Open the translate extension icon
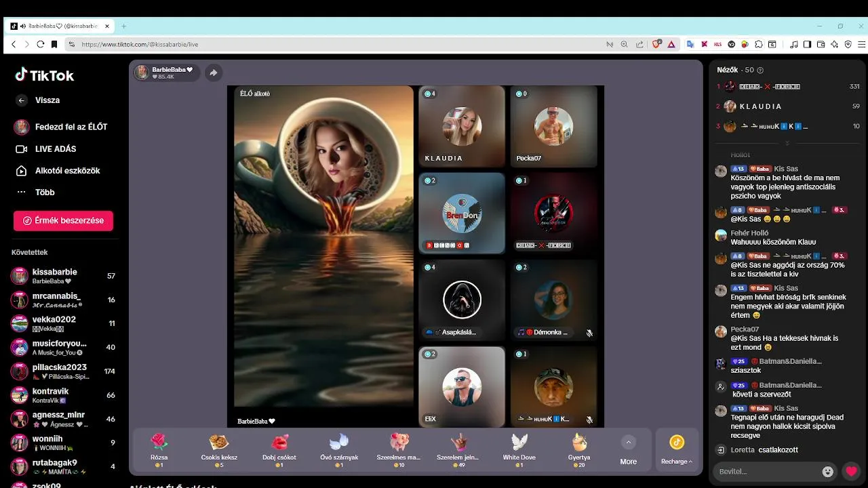This screenshot has height=488, width=868. tap(690, 44)
